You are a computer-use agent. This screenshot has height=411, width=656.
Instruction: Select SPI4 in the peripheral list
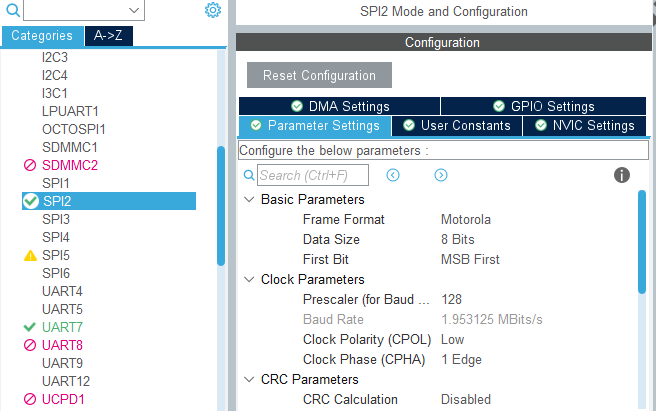(x=56, y=237)
